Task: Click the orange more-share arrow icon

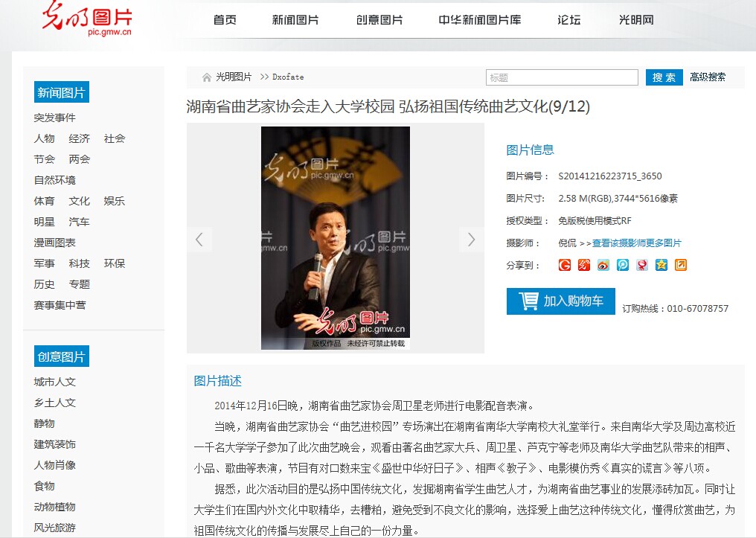Action: click(680, 265)
